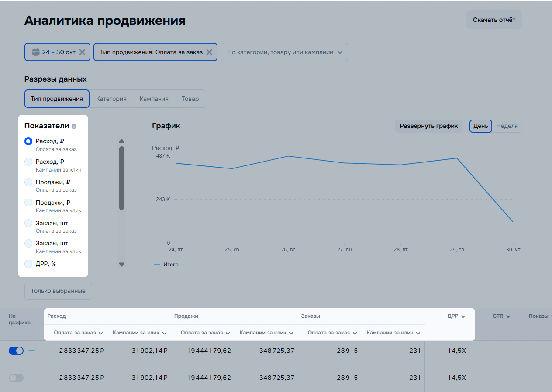552x392 pixels.
Task: Open the Показатели info tooltip icon
Action: [x=74, y=126]
